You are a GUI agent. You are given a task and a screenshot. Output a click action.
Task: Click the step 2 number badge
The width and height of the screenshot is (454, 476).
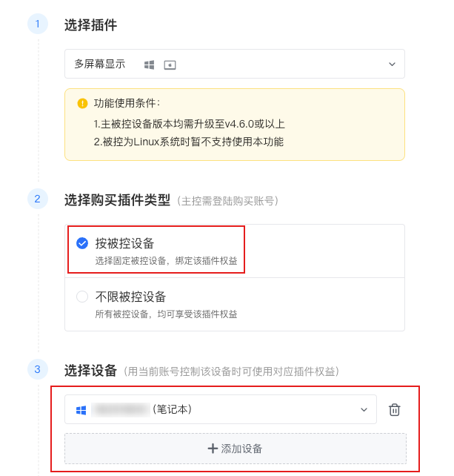[x=38, y=199]
